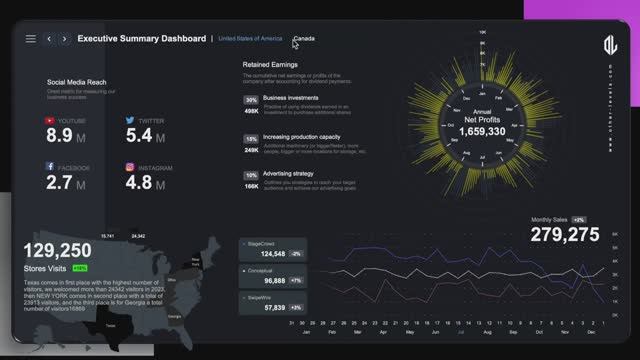Click Georgia on the map

click(x=175, y=318)
